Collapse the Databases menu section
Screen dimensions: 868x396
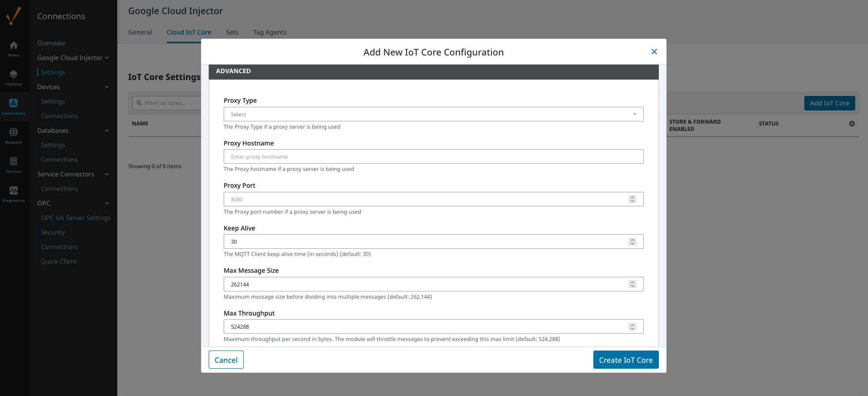point(107,130)
